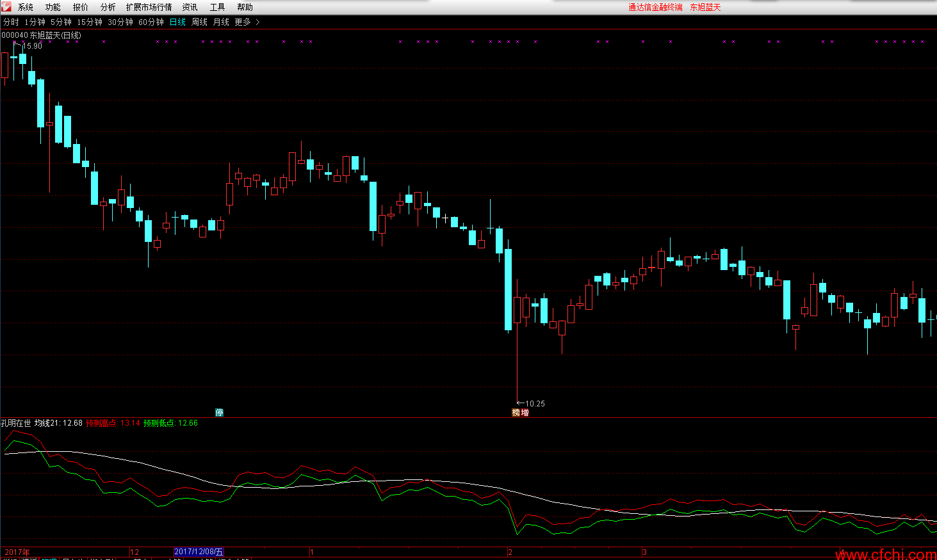Click the 预测低点: 12.66 value
Image resolution: width=937 pixels, height=560 pixels.
[x=170, y=423]
